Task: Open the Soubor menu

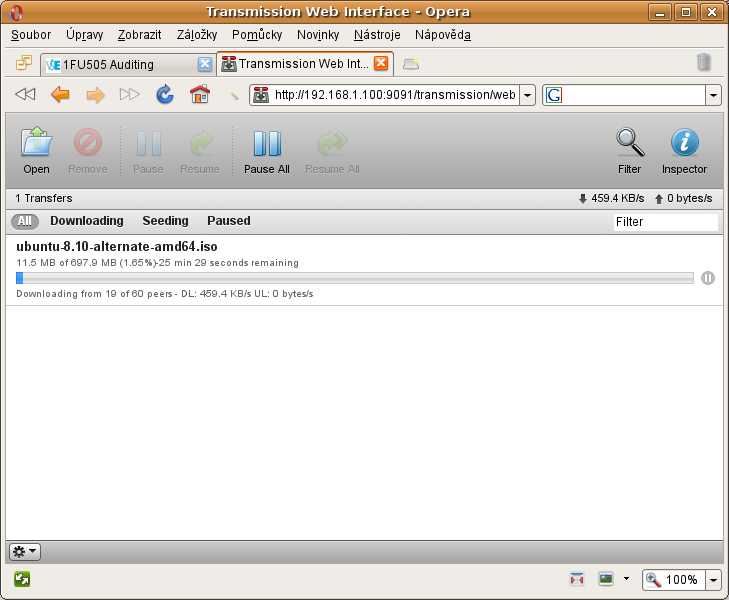Action: click(x=31, y=35)
